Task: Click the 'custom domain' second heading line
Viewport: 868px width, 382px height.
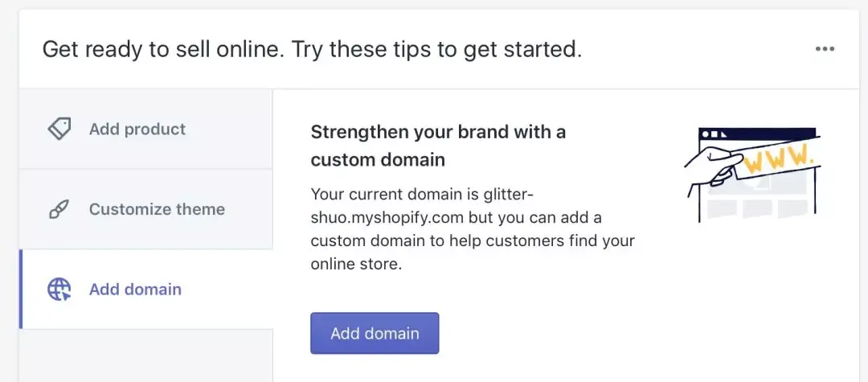Action: tap(378, 160)
